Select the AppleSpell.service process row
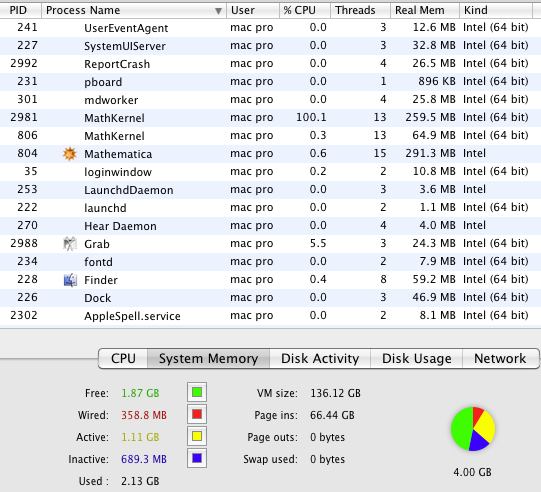Screen dimensions: 541x492 tap(270, 316)
